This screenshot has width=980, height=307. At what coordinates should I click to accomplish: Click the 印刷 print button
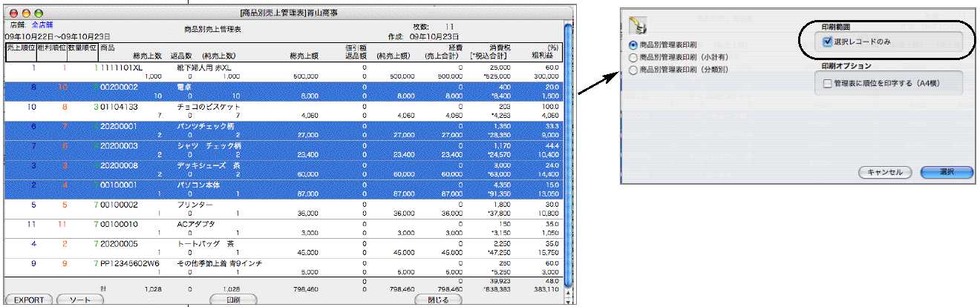[x=235, y=300]
